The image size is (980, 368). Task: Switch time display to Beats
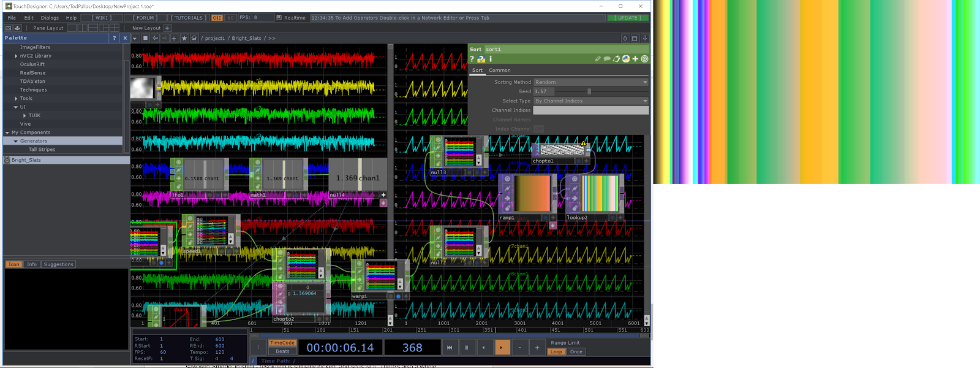click(x=282, y=352)
